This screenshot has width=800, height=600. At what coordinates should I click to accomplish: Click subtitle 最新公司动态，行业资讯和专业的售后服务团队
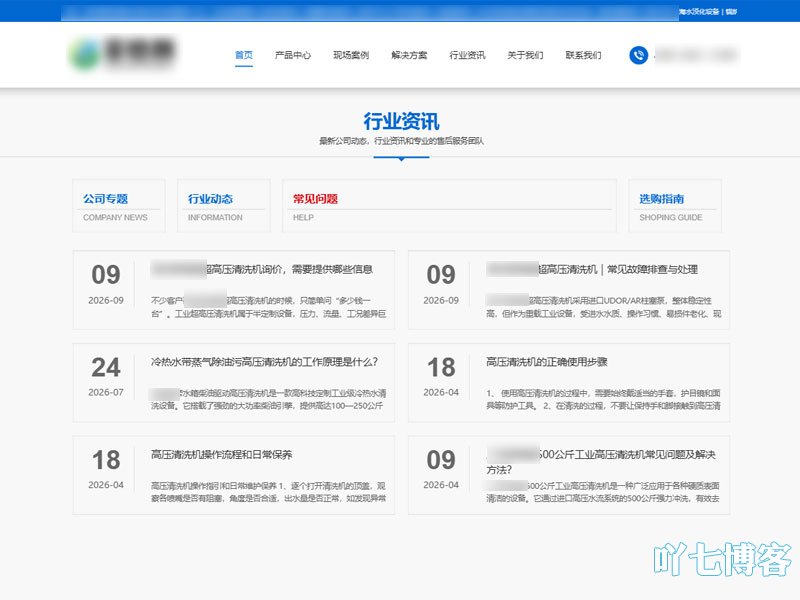401,141
